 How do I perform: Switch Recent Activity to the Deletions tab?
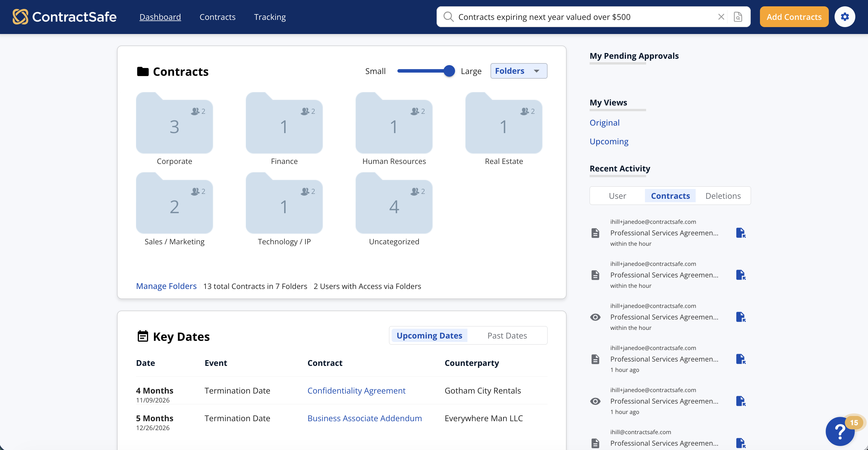(x=723, y=196)
